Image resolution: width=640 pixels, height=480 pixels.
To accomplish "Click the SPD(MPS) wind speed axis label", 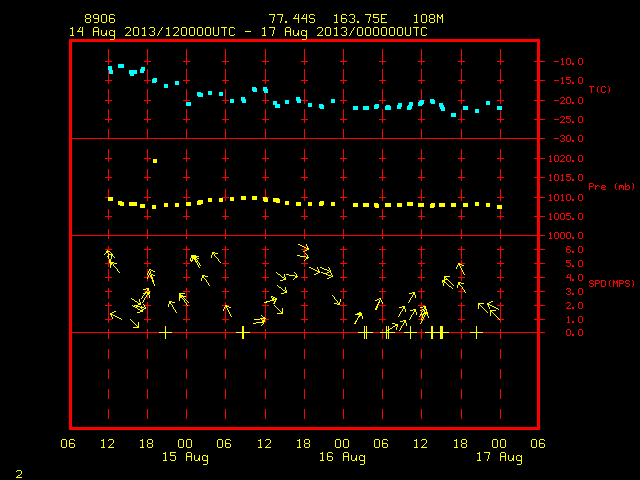I will point(611,283).
